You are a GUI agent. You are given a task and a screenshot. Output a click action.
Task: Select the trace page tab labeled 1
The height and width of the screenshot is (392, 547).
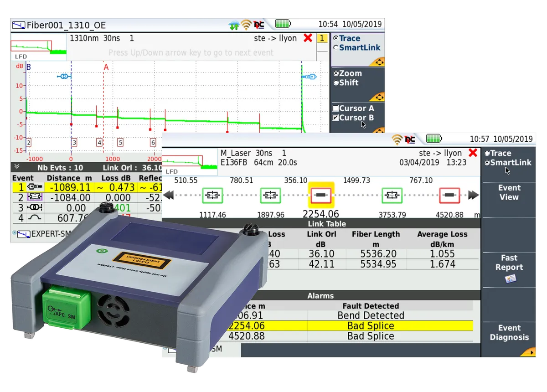click(323, 38)
